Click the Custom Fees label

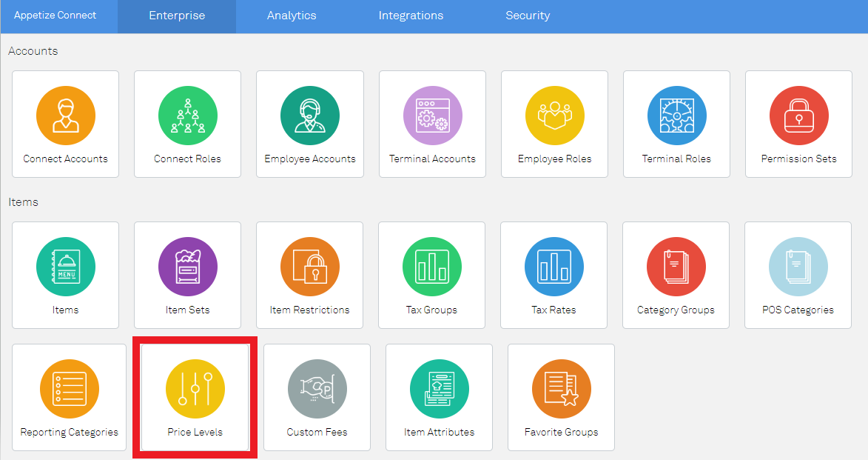coord(317,432)
